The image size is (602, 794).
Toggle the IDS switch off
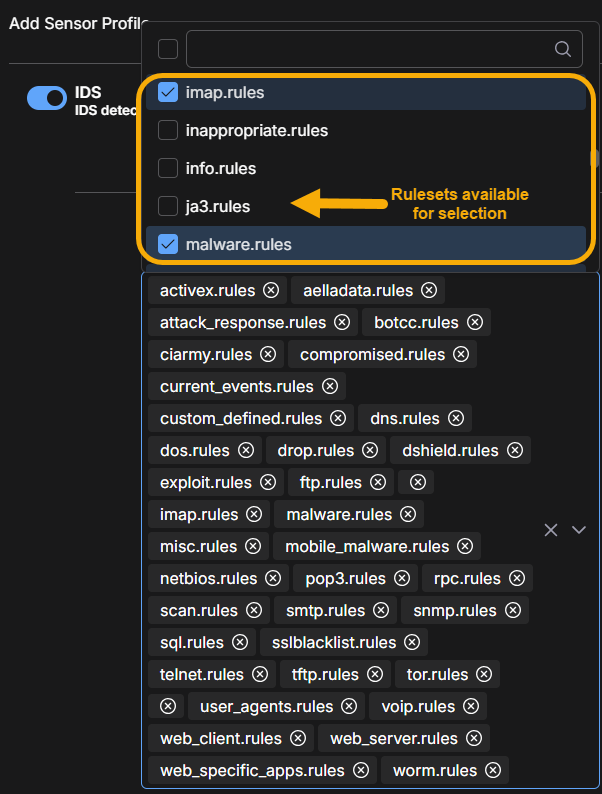pyautogui.click(x=46, y=97)
